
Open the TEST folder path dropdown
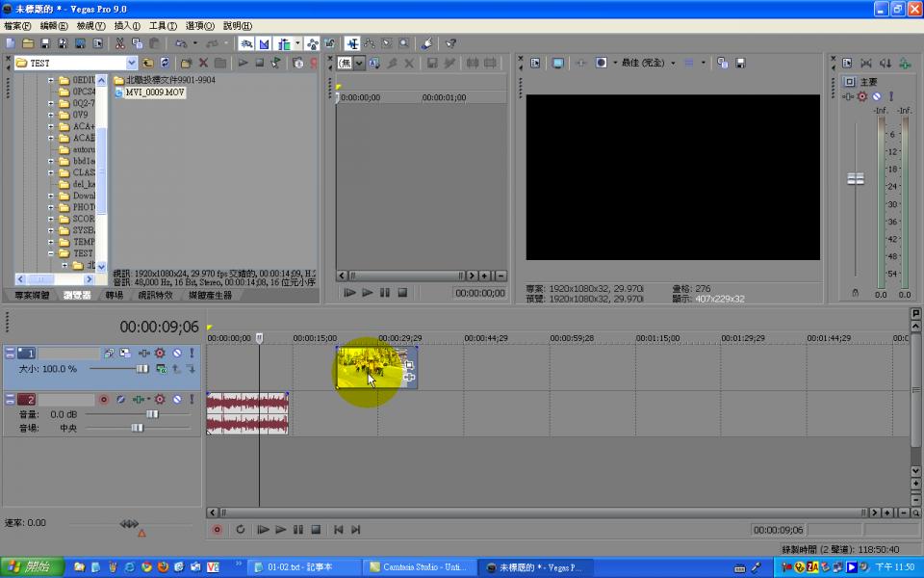tap(132, 63)
